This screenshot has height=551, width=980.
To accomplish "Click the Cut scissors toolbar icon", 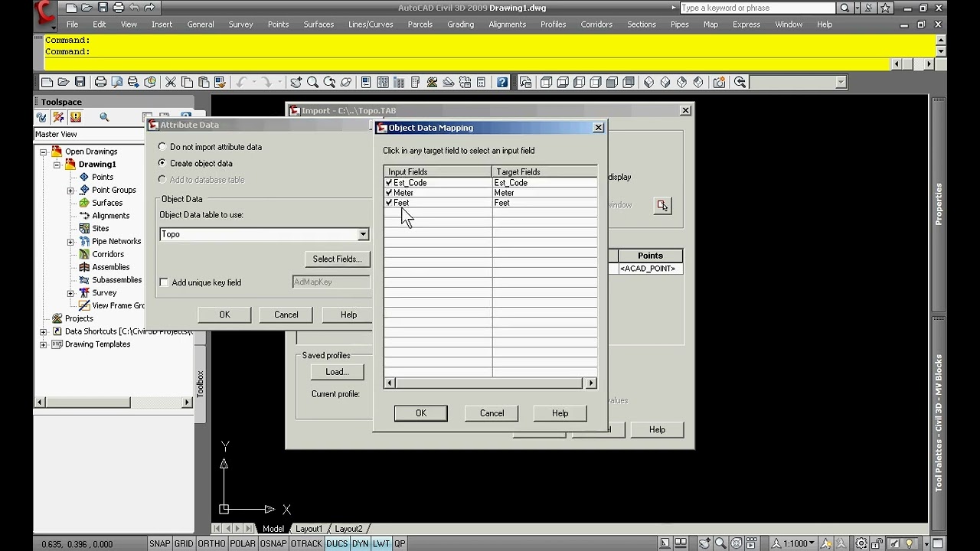I will click(171, 82).
